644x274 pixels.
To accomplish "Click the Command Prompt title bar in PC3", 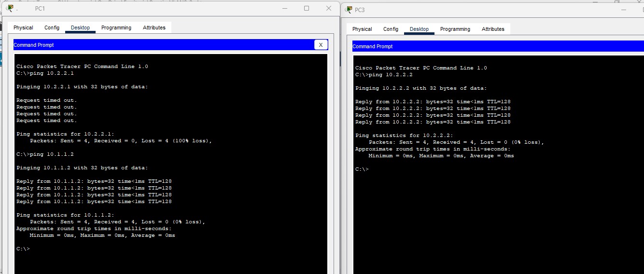I will (498, 46).
